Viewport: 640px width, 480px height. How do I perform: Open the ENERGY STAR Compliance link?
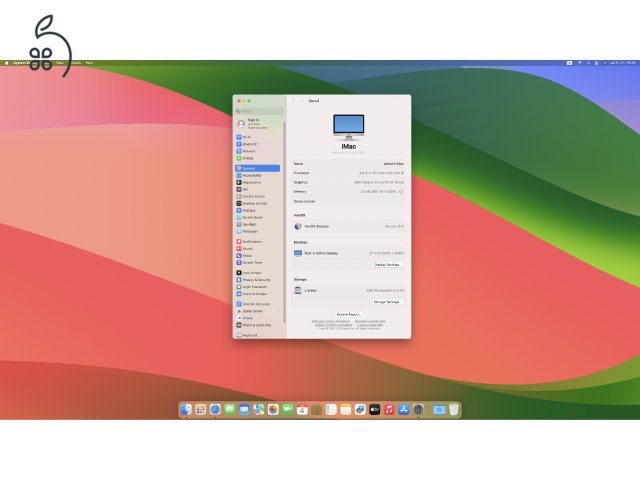pyautogui.click(x=333, y=325)
